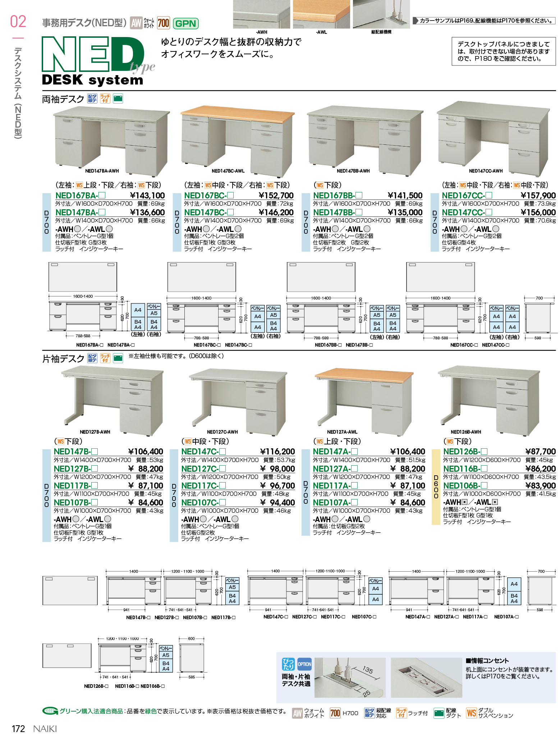Select the AWH square option under NED106B

pyautogui.click(x=464, y=502)
